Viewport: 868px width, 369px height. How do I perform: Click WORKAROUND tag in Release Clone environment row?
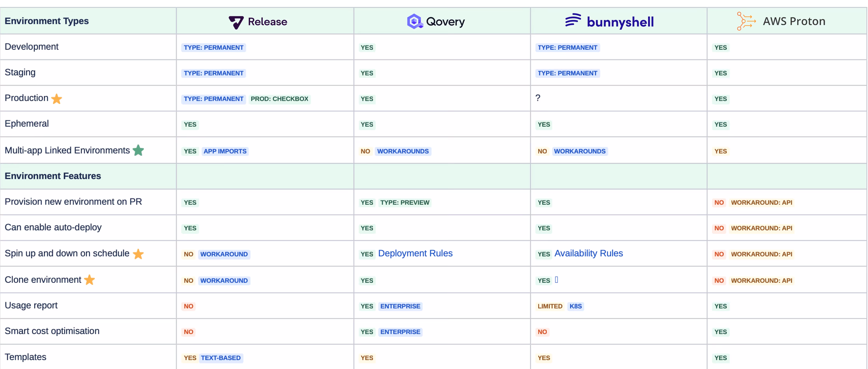pyautogui.click(x=224, y=281)
